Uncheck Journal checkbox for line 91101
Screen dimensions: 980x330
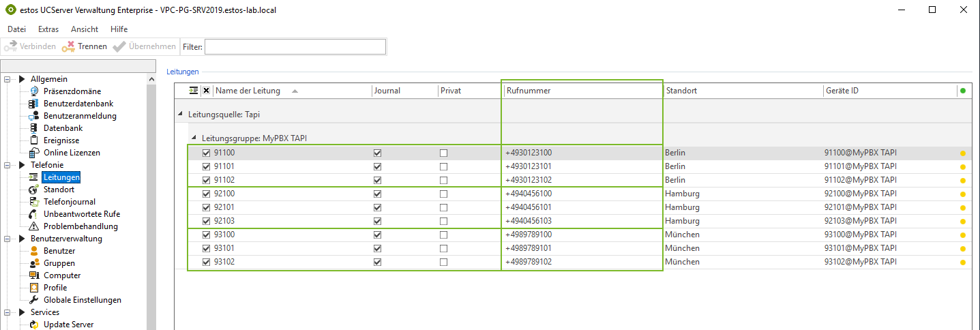[377, 166]
